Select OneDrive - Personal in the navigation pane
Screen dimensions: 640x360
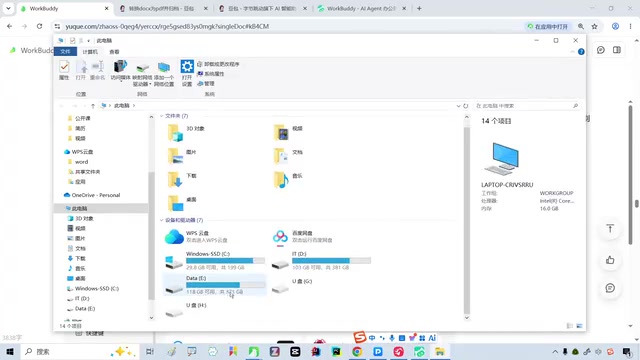pyautogui.click(x=92, y=195)
